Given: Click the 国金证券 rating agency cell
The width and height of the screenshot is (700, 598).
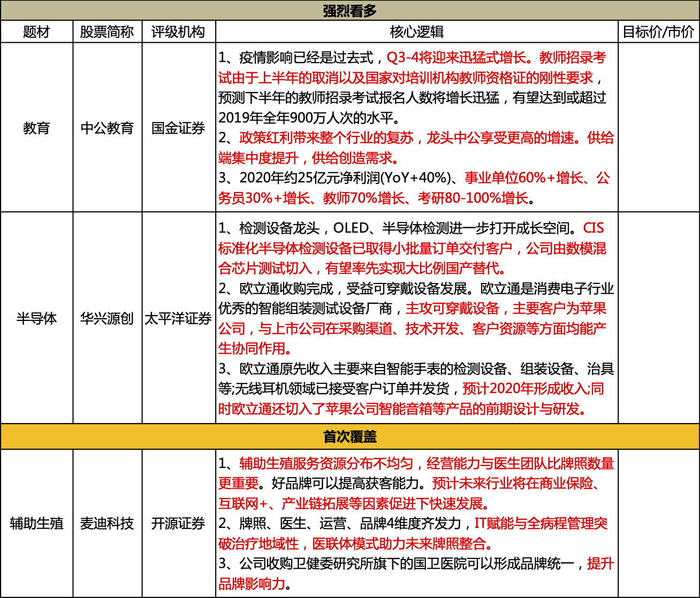Looking at the screenshot, I should [x=179, y=128].
